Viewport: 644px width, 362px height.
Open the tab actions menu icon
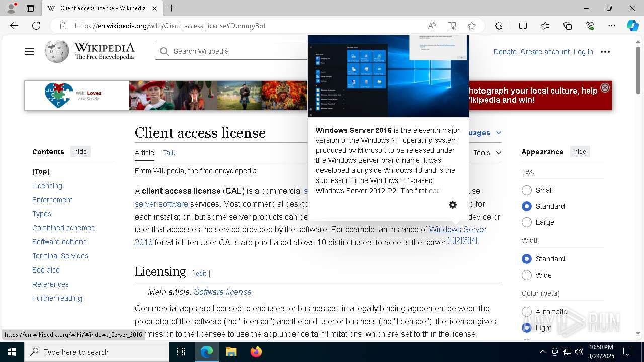click(x=30, y=8)
